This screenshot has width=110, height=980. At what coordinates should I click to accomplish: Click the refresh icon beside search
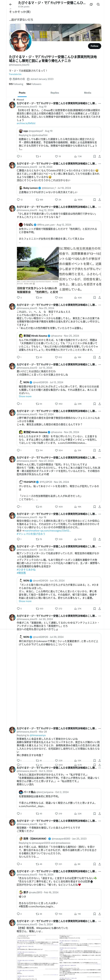click(x=91, y=5)
